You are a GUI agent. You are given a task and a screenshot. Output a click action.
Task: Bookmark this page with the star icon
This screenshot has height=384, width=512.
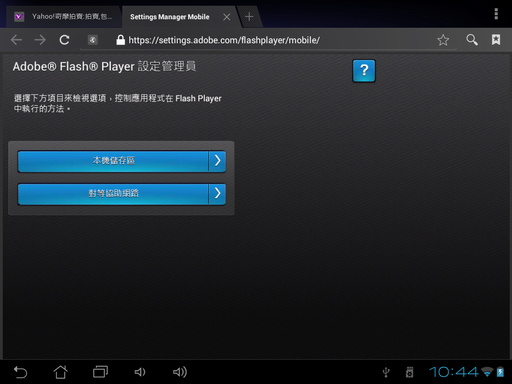[x=443, y=40]
